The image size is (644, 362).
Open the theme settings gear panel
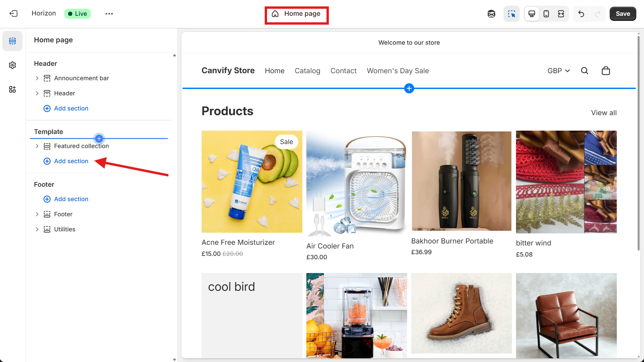(12, 65)
